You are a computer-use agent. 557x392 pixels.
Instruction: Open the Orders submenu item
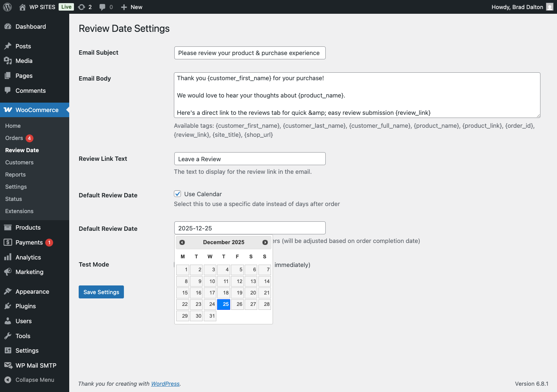[x=14, y=138]
